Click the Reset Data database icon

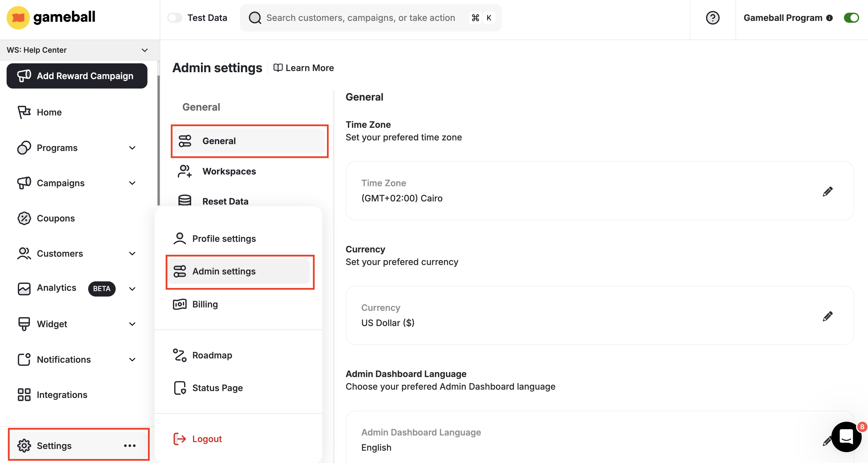(185, 200)
